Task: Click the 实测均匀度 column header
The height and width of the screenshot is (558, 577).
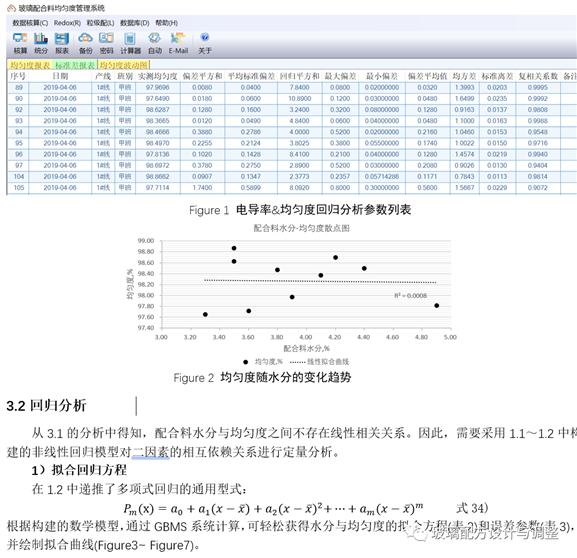Action: click(x=157, y=76)
